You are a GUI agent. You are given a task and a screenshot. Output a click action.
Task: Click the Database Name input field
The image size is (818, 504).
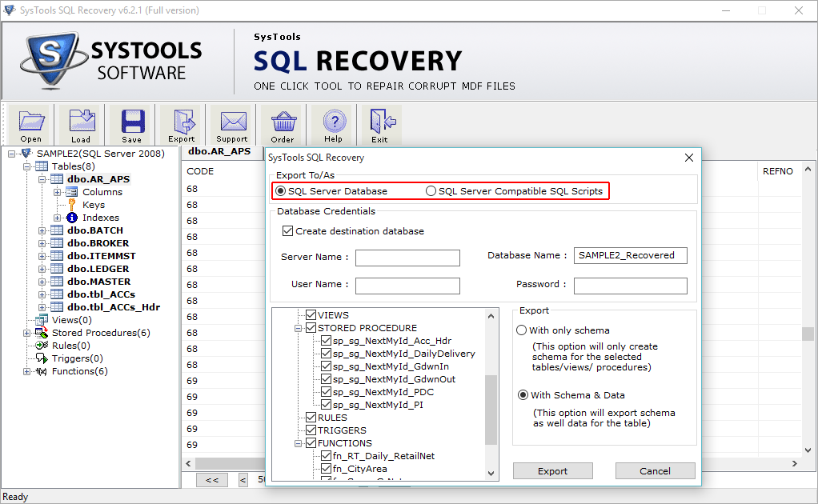(x=630, y=255)
